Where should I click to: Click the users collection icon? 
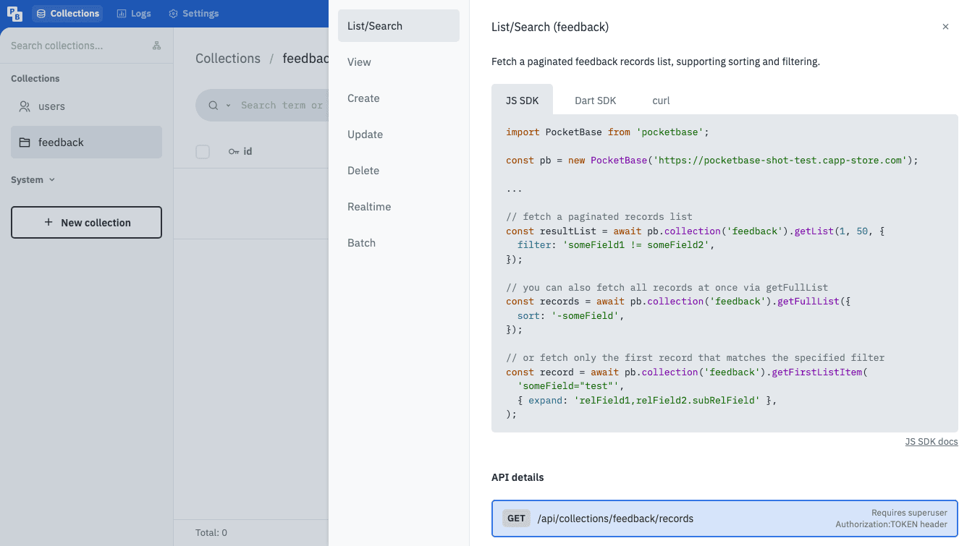tap(25, 106)
